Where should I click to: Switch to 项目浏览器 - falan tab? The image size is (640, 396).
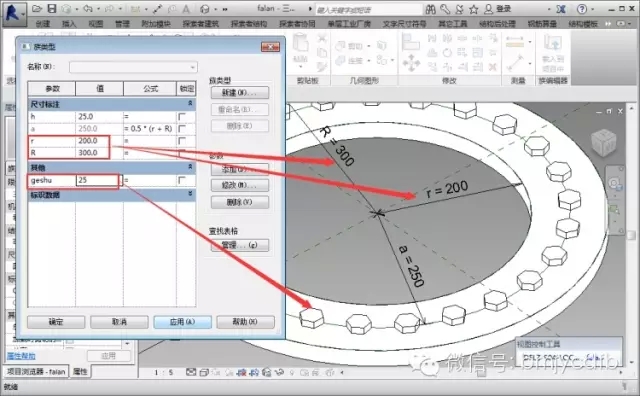point(36,372)
